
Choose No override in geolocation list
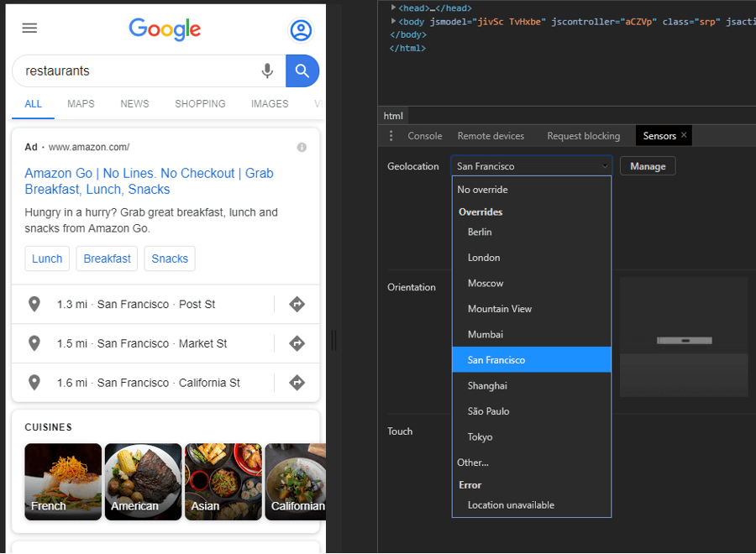[532, 190]
